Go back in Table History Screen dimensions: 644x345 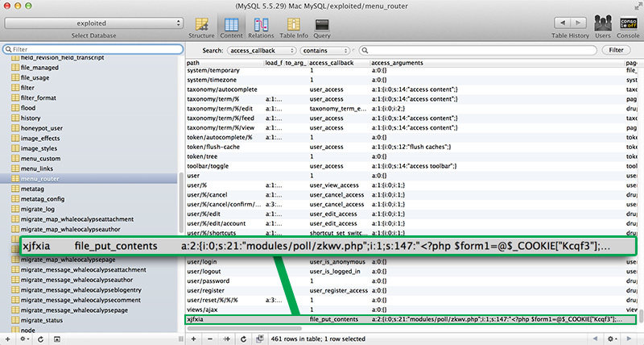tap(563, 23)
